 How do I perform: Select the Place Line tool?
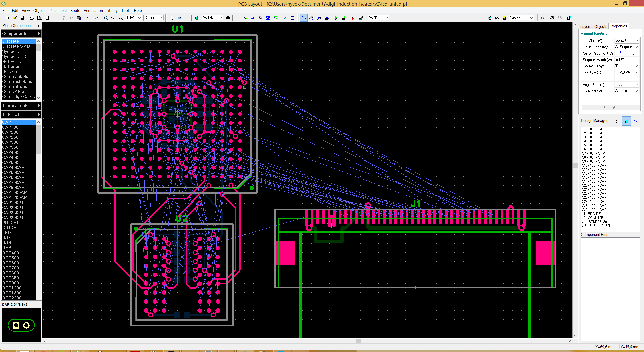(237, 18)
